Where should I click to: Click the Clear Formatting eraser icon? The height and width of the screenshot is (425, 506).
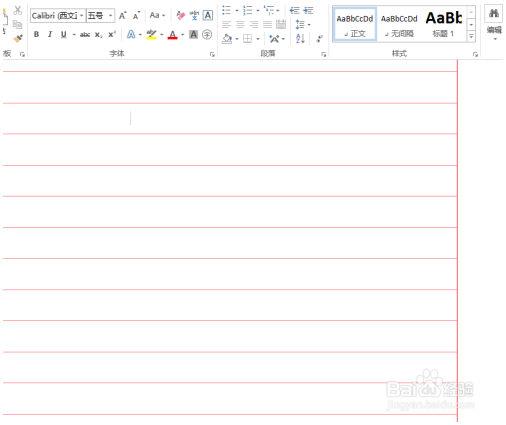[x=180, y=15]
